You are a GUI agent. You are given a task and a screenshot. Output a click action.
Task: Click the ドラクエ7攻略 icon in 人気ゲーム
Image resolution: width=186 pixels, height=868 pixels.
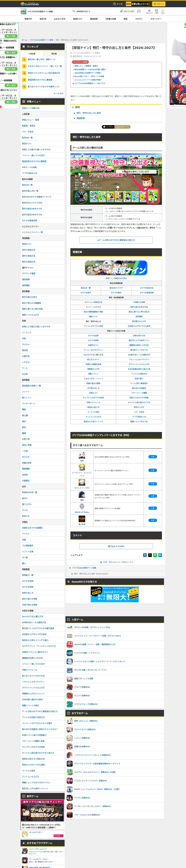(70, 653)
